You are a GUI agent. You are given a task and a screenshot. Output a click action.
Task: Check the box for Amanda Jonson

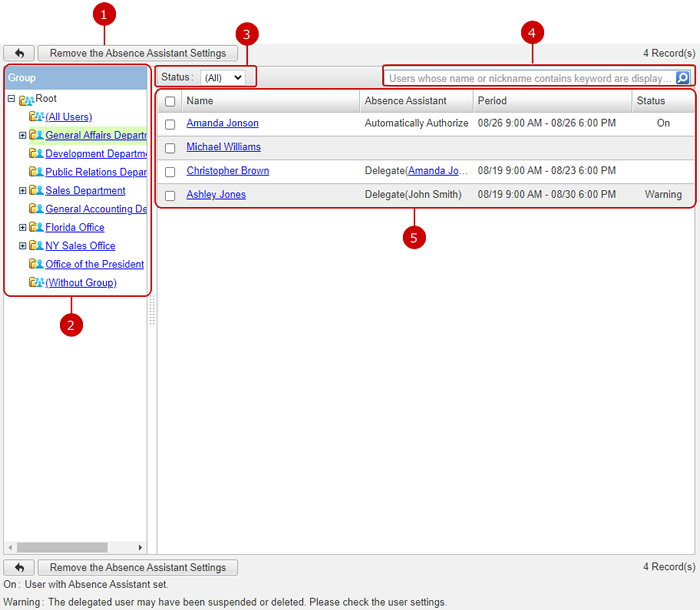[170, 124]
